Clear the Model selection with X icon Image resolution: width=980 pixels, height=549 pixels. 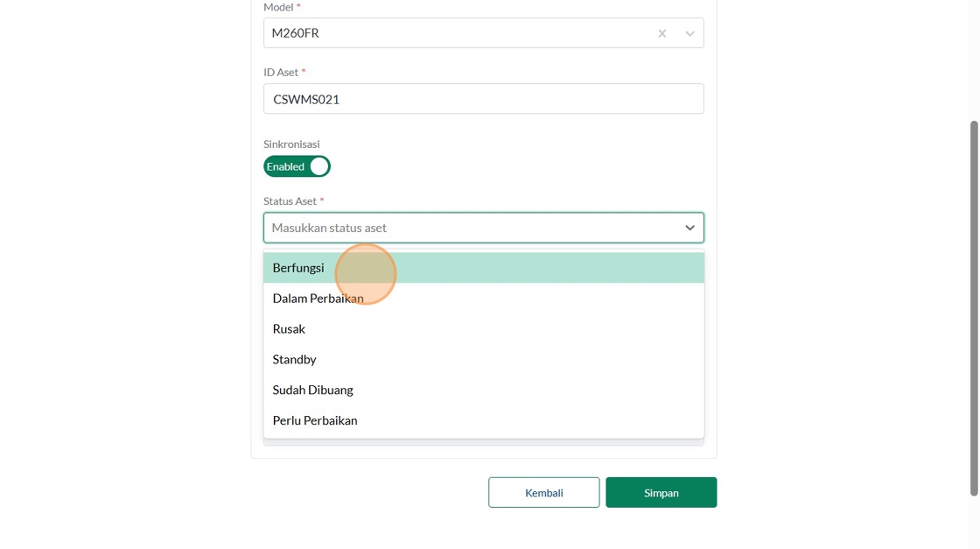click(x=662, y=33)
